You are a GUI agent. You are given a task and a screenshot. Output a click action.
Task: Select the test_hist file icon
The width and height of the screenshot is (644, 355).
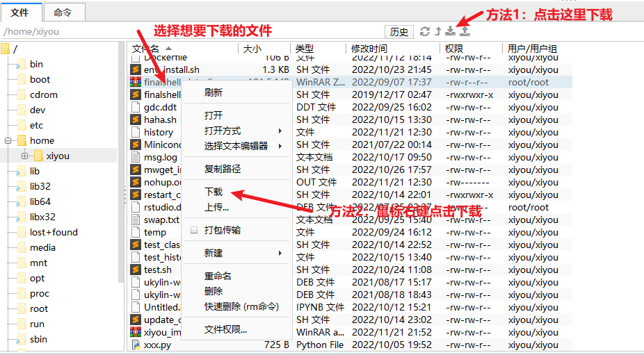click(136, 257)
